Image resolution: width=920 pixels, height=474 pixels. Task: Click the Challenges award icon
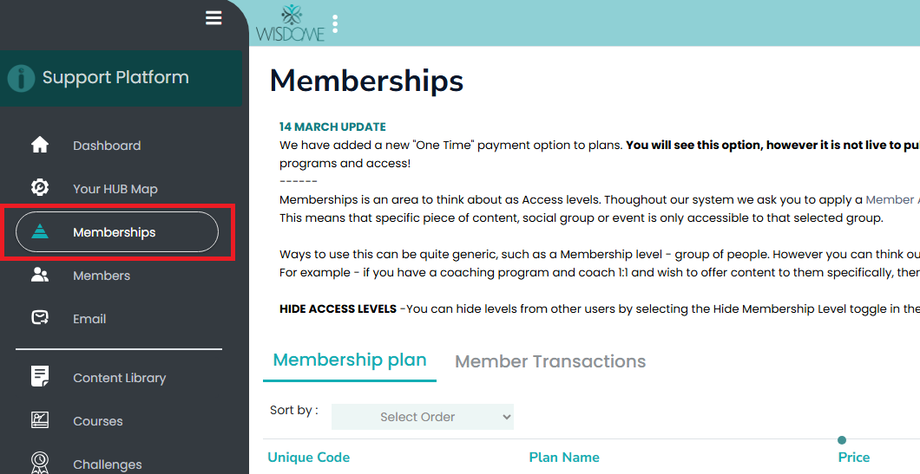coord(40,463)
